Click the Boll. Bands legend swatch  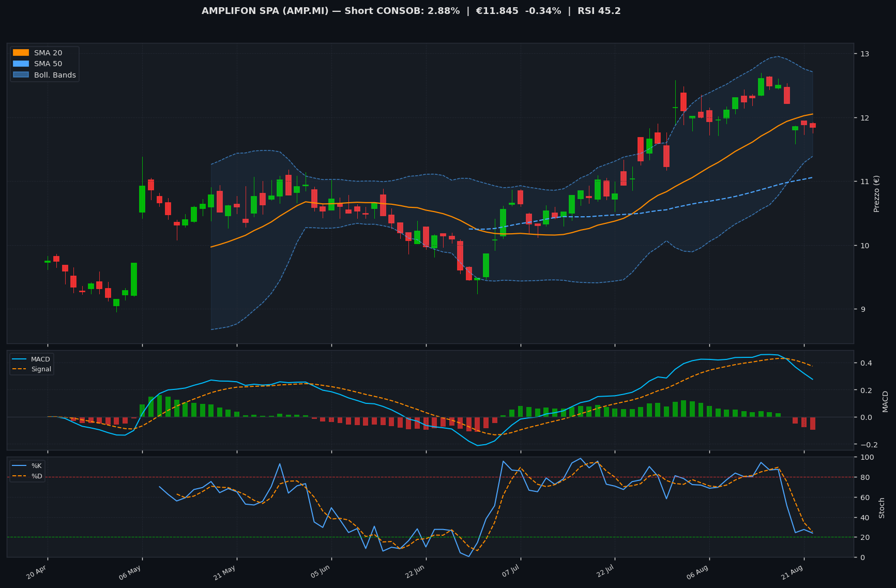21,75
